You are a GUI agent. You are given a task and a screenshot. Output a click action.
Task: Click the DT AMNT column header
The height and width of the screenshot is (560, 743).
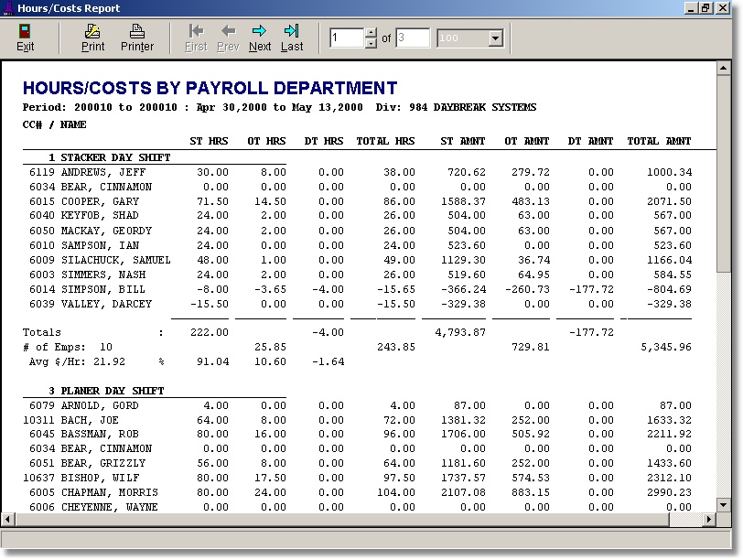(590, 141)
